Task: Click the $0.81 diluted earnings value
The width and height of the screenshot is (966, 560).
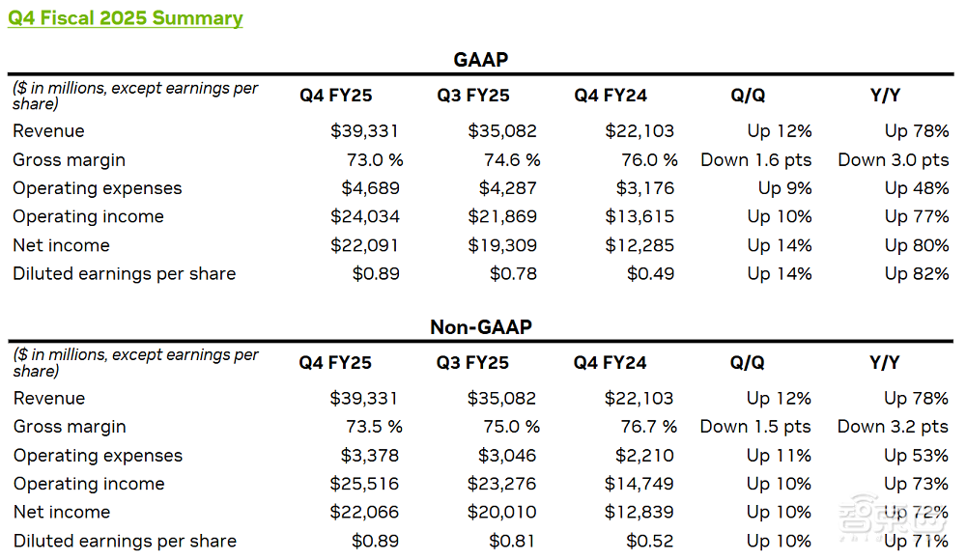Action: [512, 541]
